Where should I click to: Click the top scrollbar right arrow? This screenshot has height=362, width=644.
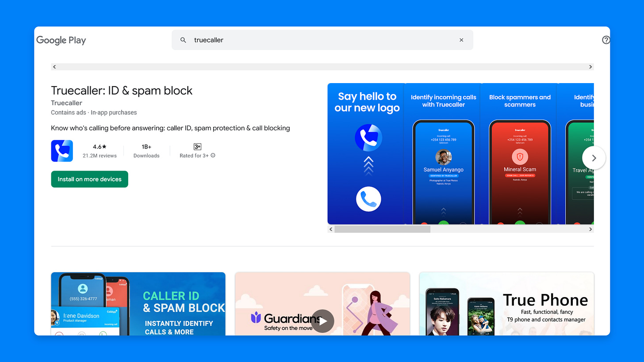590,67
